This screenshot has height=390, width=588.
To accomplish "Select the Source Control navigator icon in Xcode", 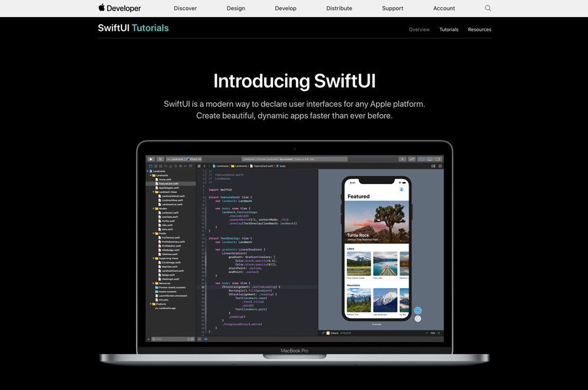I will [156, 166].
